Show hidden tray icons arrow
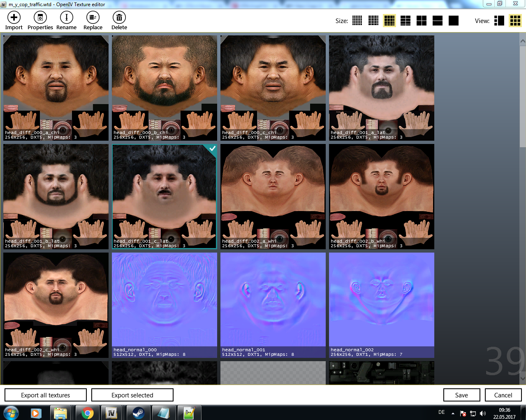 pyautogui.click(x=453, y=413)
